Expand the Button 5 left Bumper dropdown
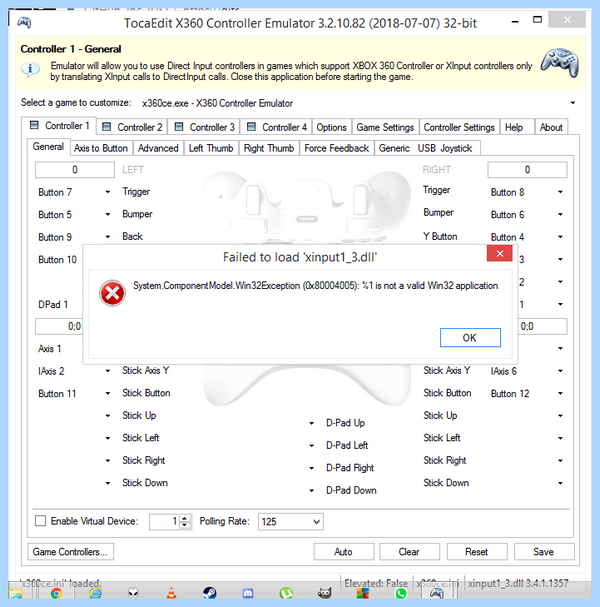Viewport: 600px width, 607px height. point(108,214)
